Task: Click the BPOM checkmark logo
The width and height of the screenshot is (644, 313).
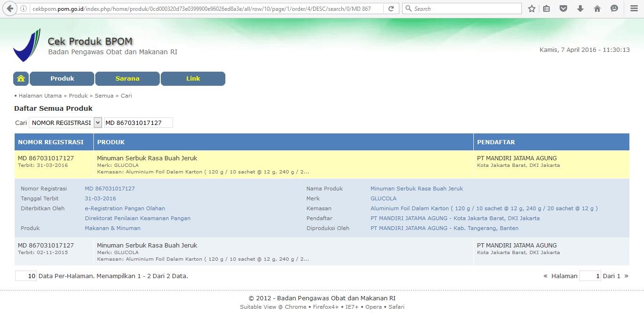Action: (x=27, y=45)
